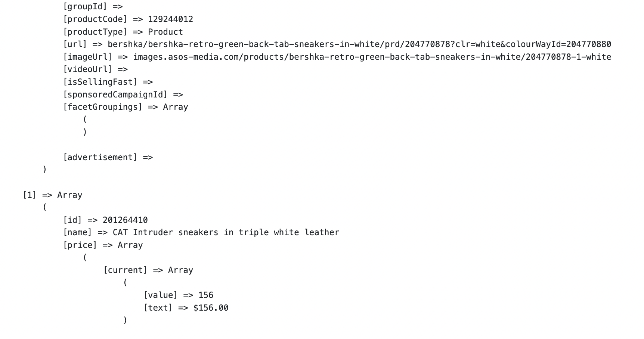The height and width of the screenshot is (339, 644).
Task: Click the value 156 number
Action: pos(206,295)
